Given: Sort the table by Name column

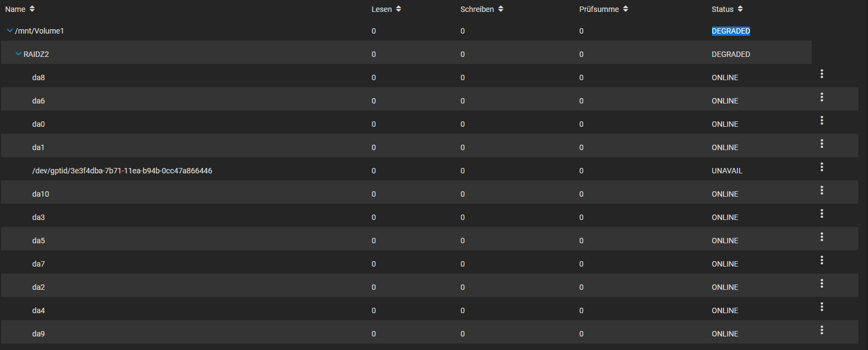Looking at the screenshot, I should [20, 9].
